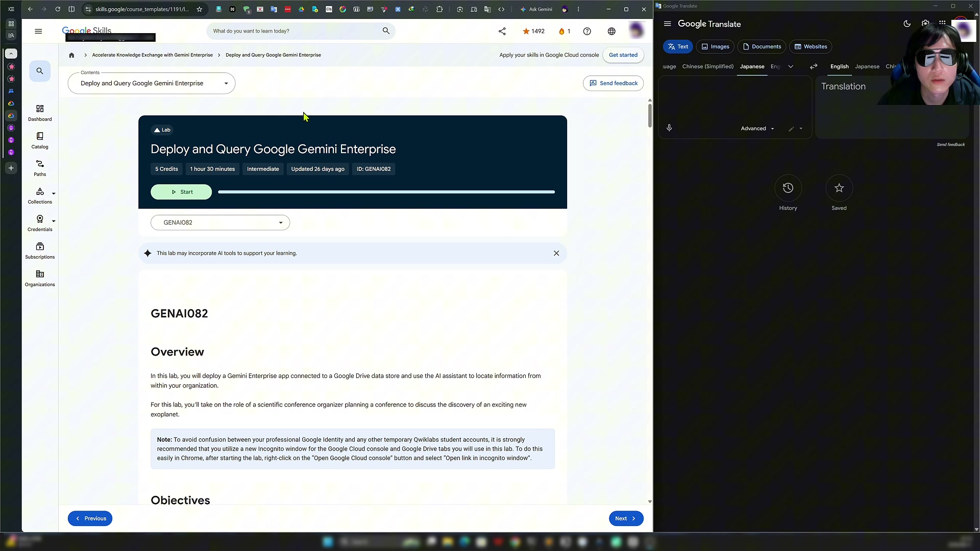The width and height of the screenshot is (980, 551).
Task: Expand the Collections sidebar arrow
Action: (54, 194)
